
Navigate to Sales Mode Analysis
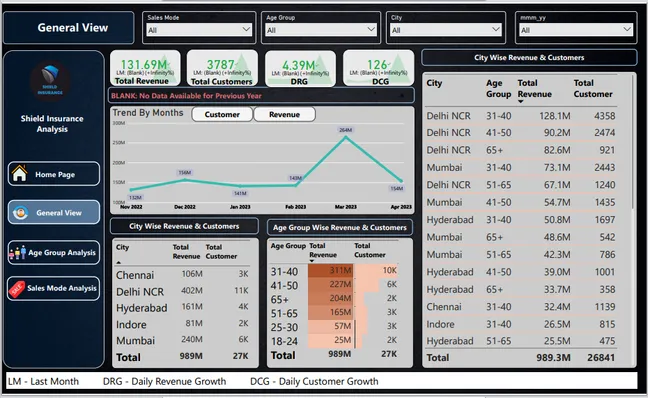tap(54, 288)
